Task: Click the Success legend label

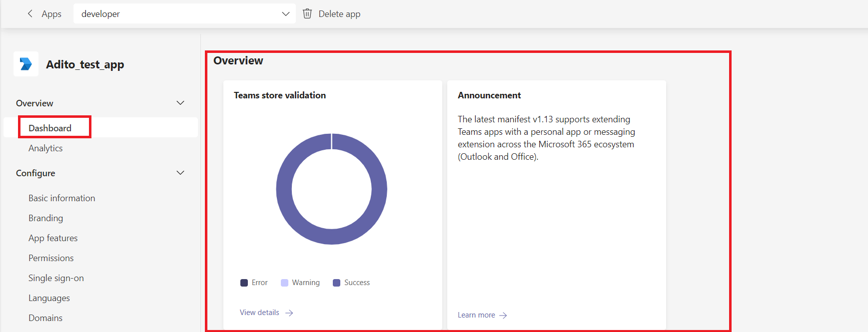Action: pos(357,283)
